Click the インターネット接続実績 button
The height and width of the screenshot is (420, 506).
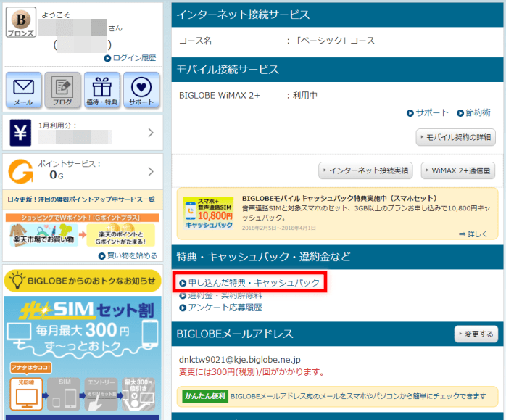tap(365, 170)
